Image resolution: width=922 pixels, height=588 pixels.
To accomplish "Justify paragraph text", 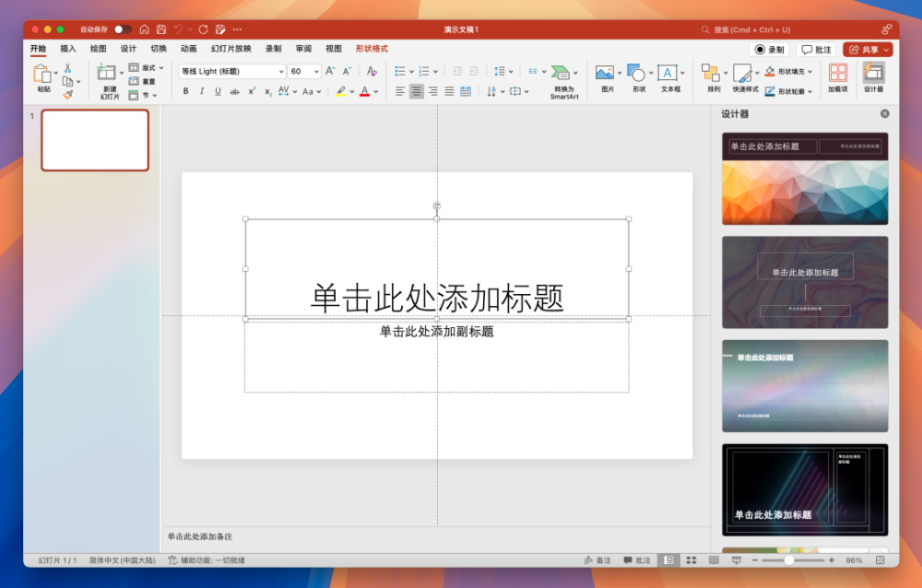I will point(449,91).
